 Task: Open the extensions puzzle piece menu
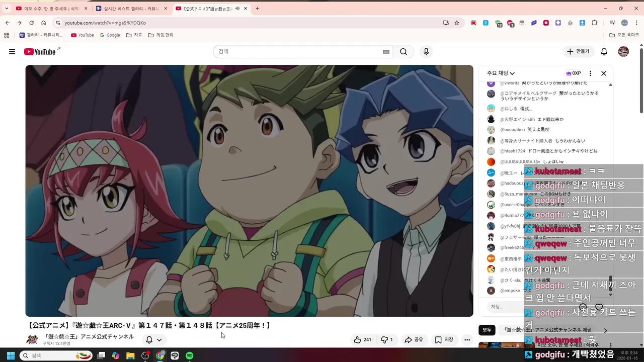pos(595,23)
